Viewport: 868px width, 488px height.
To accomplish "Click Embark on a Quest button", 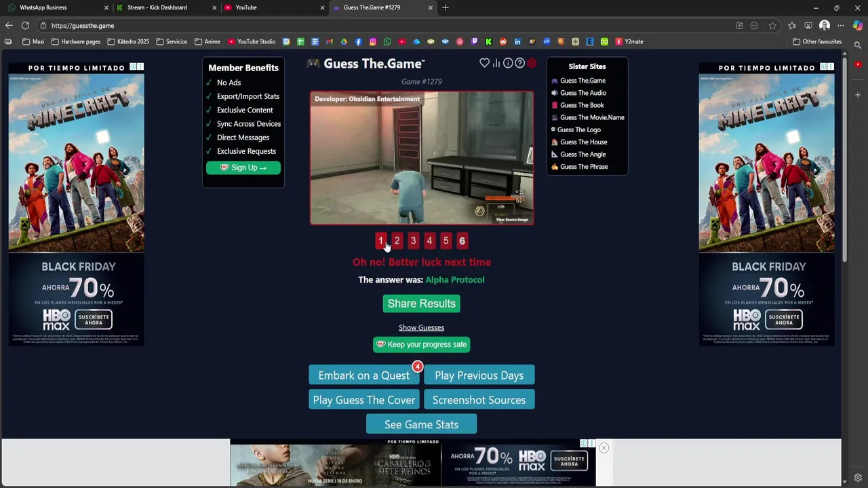I will pyautogui.click(x=364, y=375).
